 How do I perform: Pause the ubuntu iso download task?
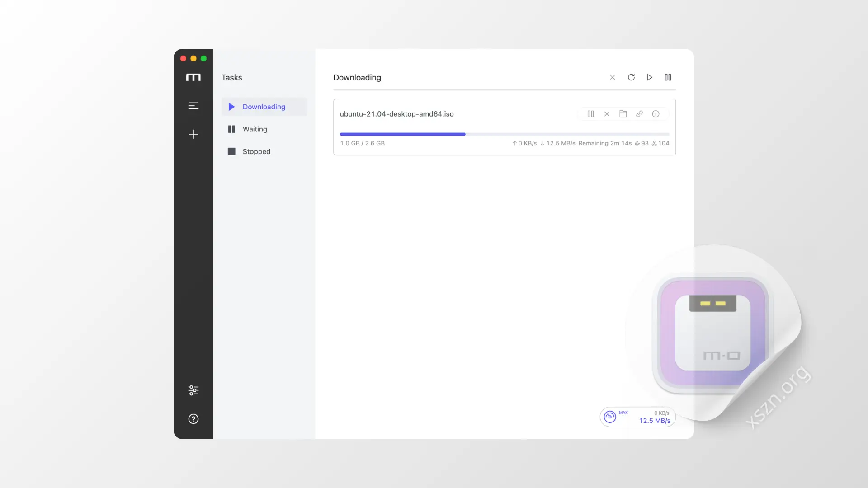point(590,114)
